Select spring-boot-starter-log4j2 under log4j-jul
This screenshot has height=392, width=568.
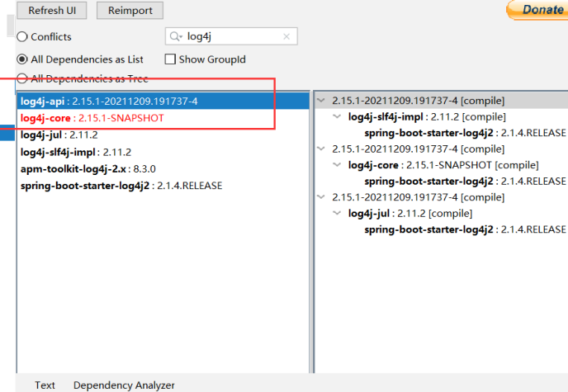pyautogui.click(x=465, y=229)
